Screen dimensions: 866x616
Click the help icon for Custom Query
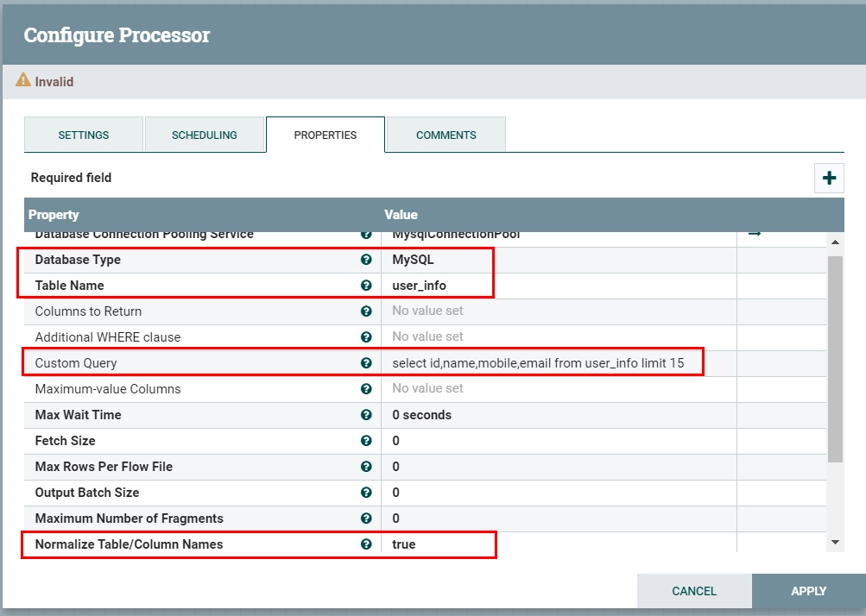click(366, 362)
